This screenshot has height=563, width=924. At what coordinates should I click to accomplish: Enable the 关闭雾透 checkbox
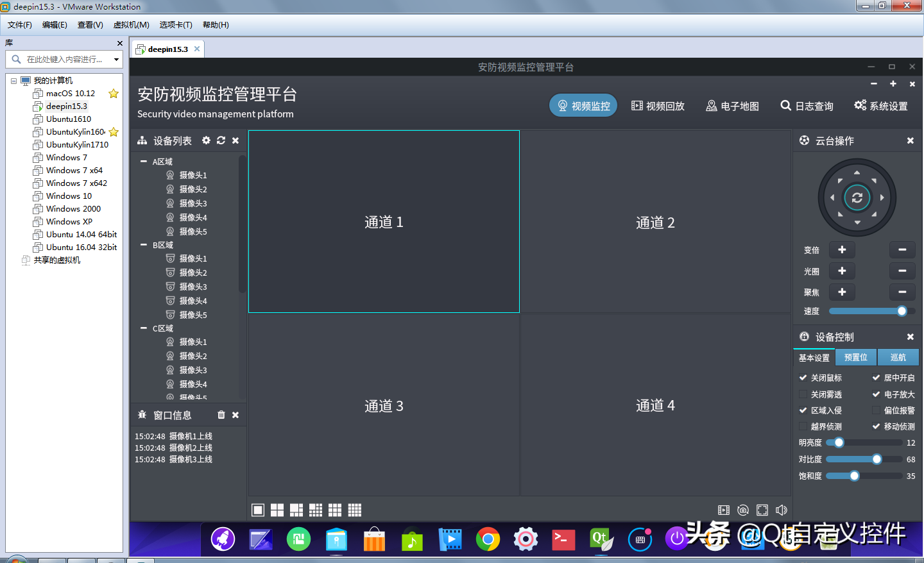(x=803, y=394)
